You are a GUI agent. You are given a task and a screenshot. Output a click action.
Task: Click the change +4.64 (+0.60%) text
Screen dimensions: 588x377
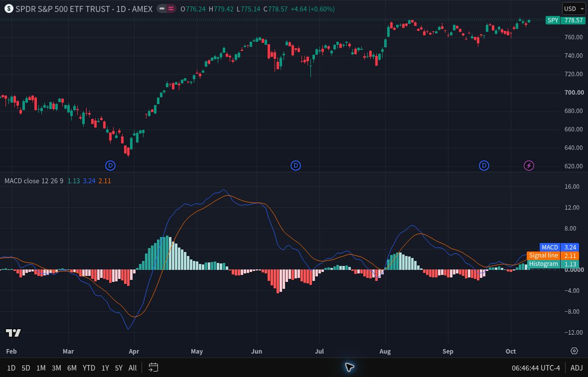313,8
